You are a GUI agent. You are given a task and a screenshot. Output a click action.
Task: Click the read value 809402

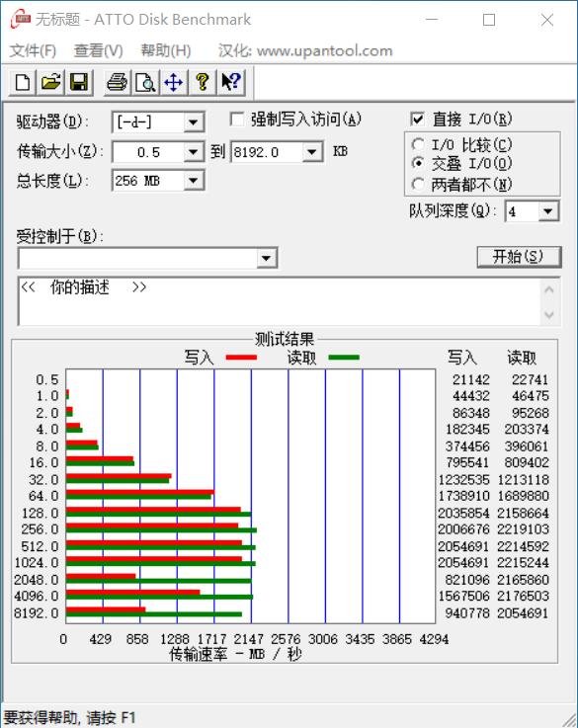[x=527, y=462]
